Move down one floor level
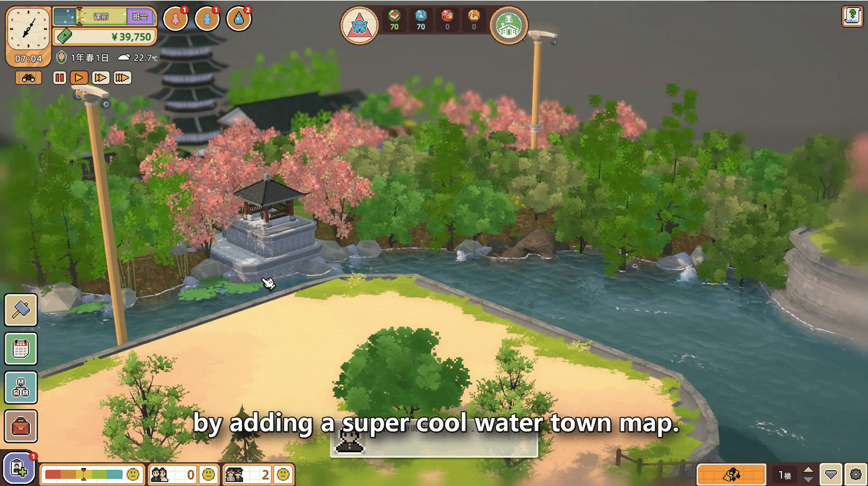The width and height of the screenshot is (868, 486). [808, 479]
